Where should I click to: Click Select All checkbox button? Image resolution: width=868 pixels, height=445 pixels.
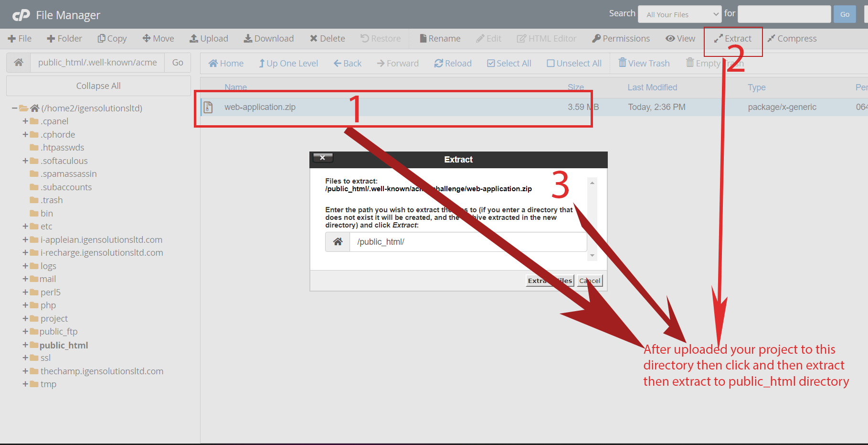(x=491, y=64)
